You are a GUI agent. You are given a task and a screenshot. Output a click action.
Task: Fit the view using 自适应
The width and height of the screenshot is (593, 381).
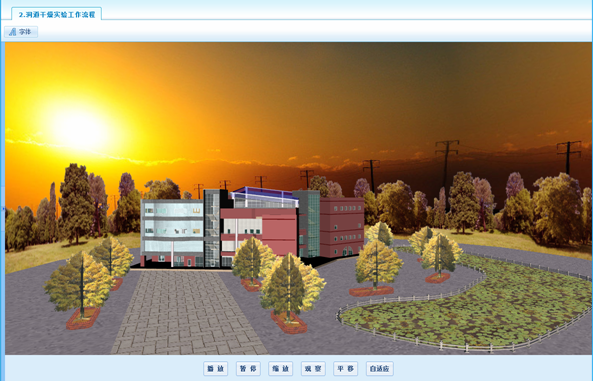pyautogui.click(x=380, y=369)
